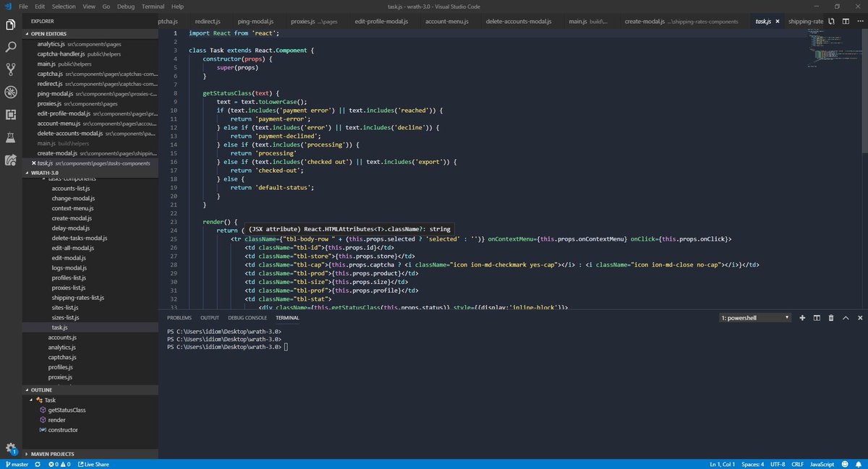Click the Explorer icon at the sidebar top
The image size is (868, 469).
coord(10,23)
